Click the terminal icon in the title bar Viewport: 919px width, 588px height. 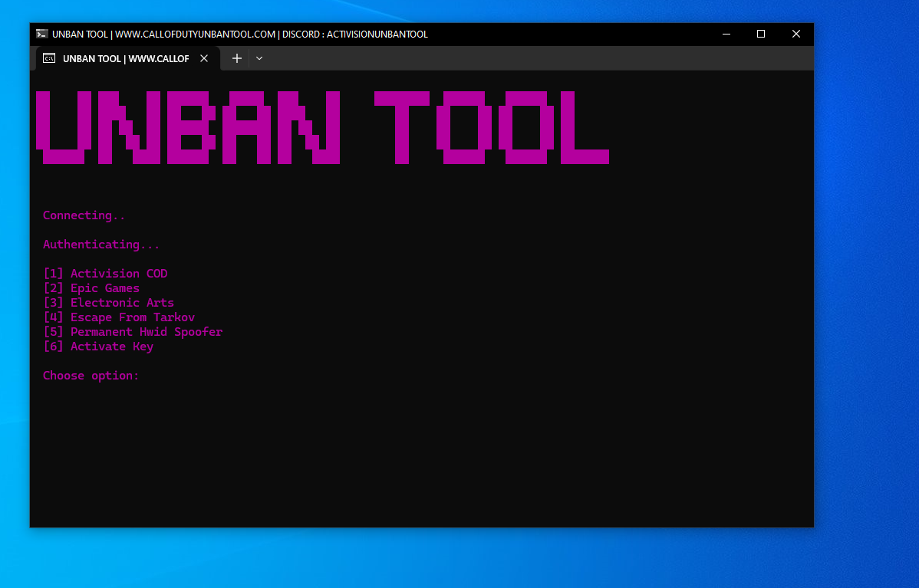click(41, 34)
